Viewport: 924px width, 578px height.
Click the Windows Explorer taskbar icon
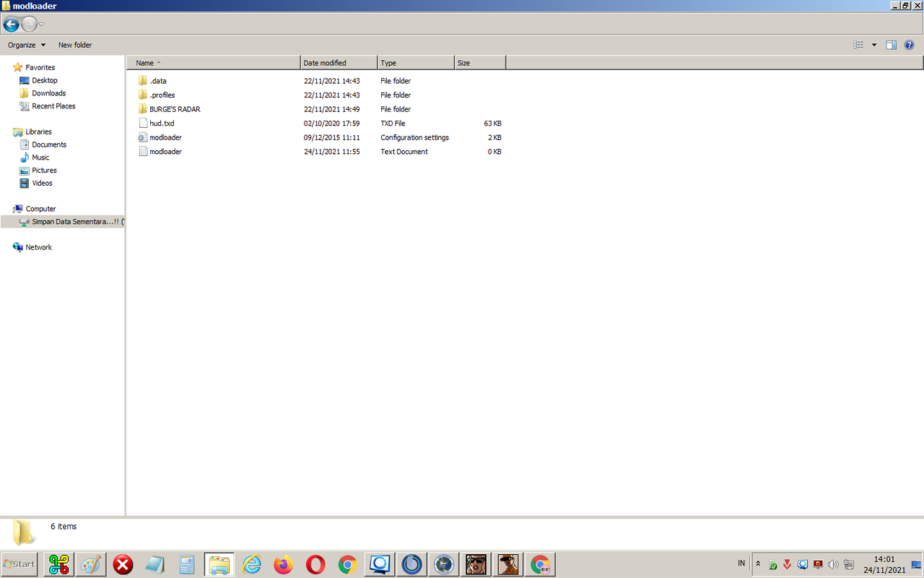point(219,564)
